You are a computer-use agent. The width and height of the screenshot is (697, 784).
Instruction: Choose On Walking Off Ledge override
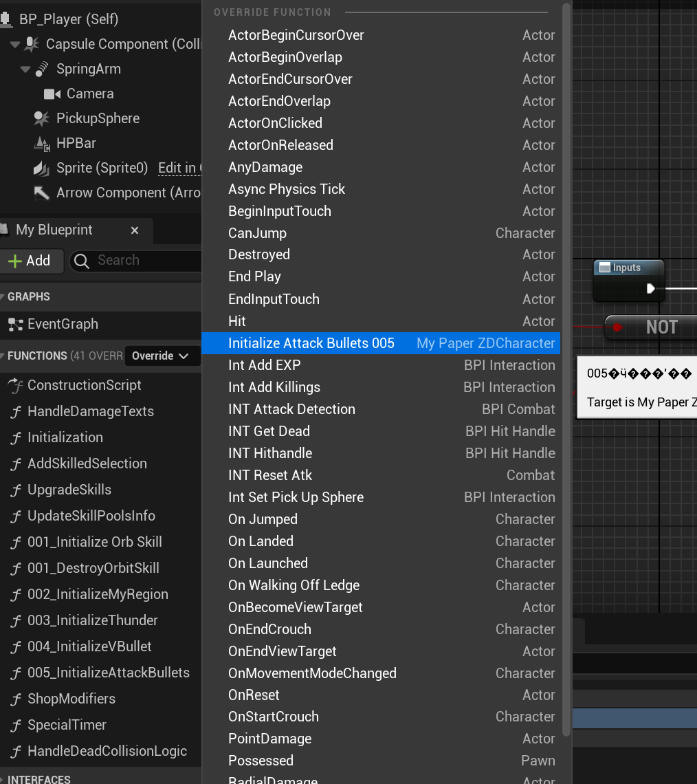click(x=381, y=585)
